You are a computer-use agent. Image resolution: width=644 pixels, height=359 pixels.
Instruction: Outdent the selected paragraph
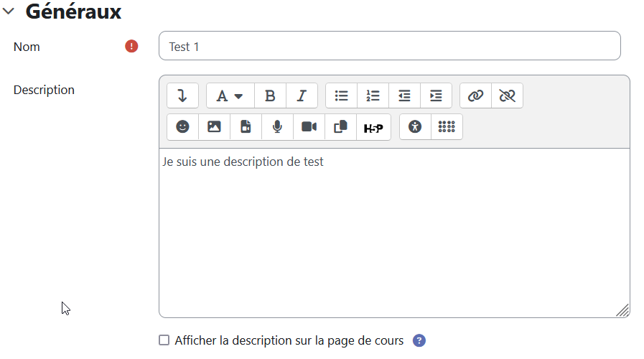[x=404, y=95]
